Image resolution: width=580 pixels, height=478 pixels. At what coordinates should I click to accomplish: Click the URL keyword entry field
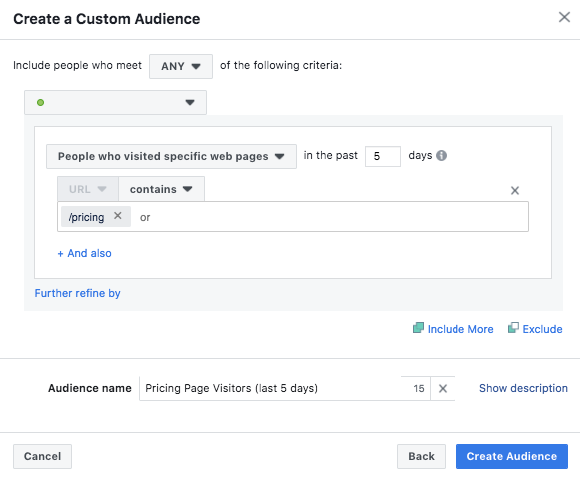(329, 217)
